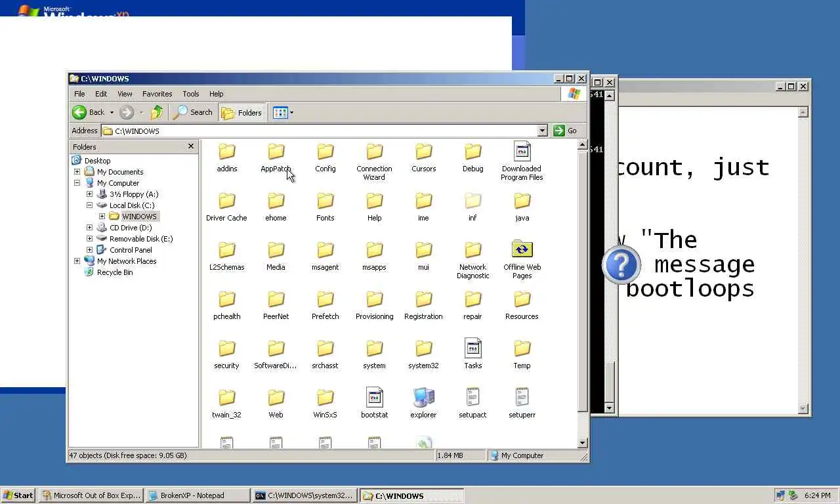This screenshot has height=504, width=840.
Task: Select the Connection Wizard folder
Action: pyautogui.click(x=375, y=152)
